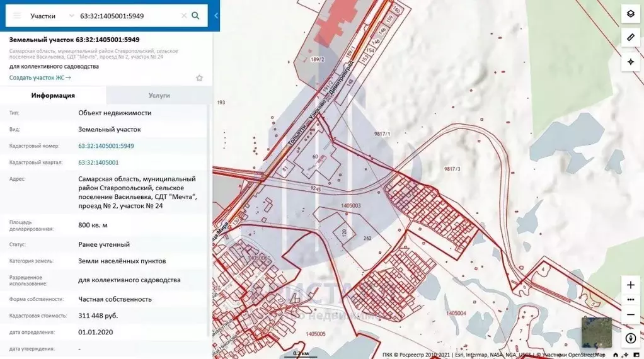644x359 pixels.
Task: Select the Информация tab
Action: (53, 95)
